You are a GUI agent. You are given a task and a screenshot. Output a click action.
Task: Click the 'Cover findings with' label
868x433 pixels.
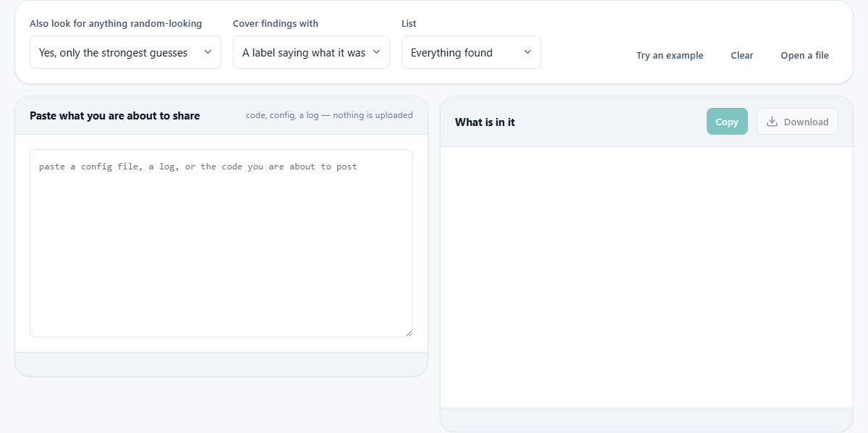[x=276, y=24]
